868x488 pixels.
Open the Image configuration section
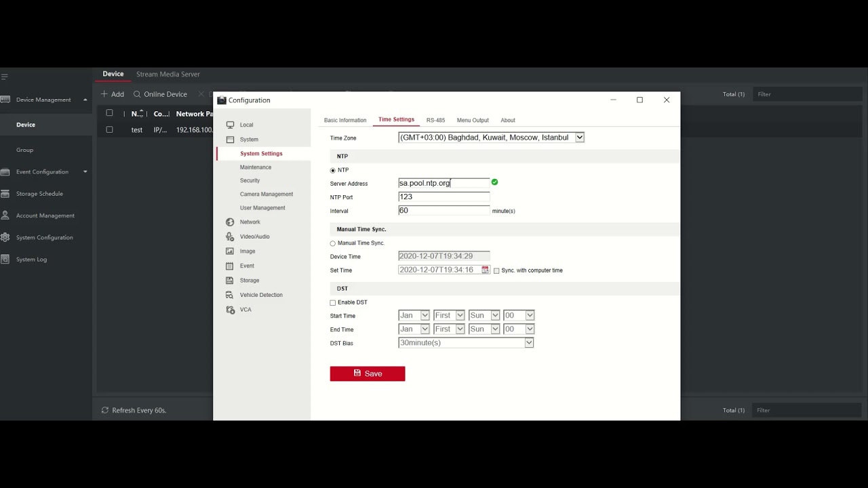[231, 251]
